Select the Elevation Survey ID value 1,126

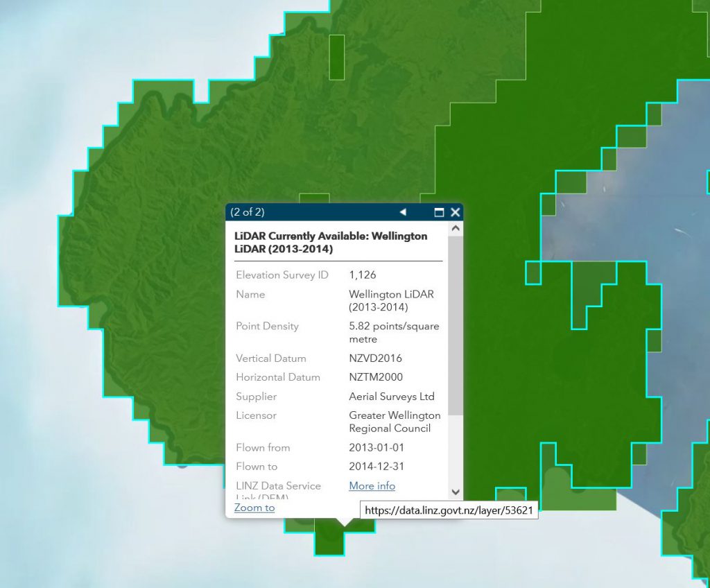[x=363, y=275]
